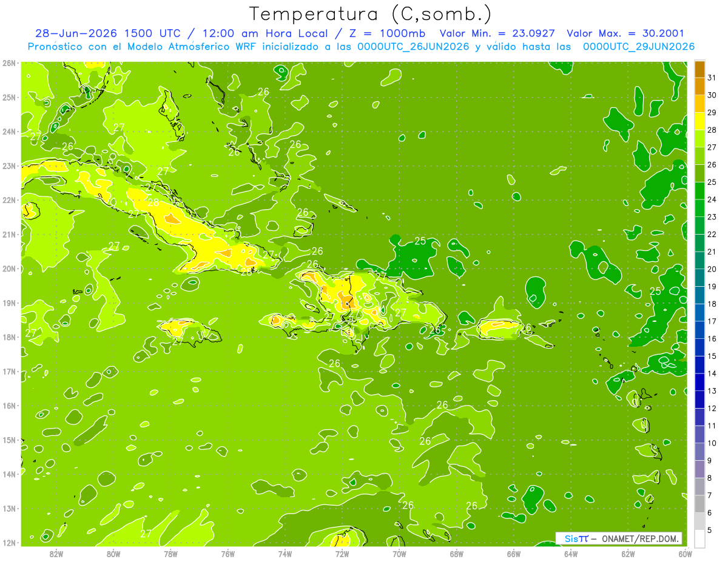Screen dimensions: 728x562
Task: Click the orange swatch between 29 and 30
Action: [699, 104]
